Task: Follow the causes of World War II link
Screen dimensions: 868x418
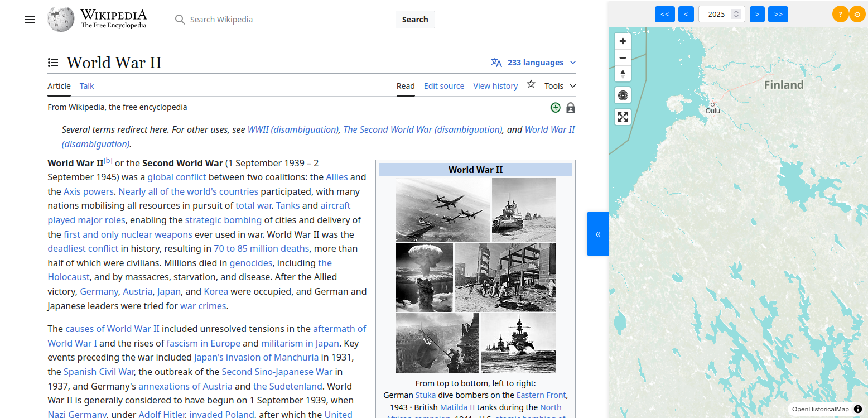Action: (112, 329)
